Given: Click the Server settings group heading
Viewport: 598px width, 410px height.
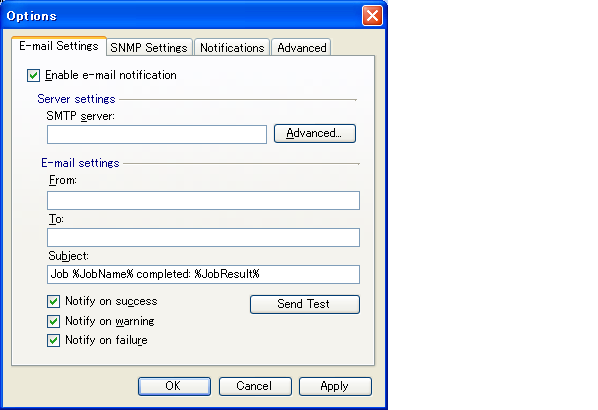Looking at the screenshot, I should 76,99.
